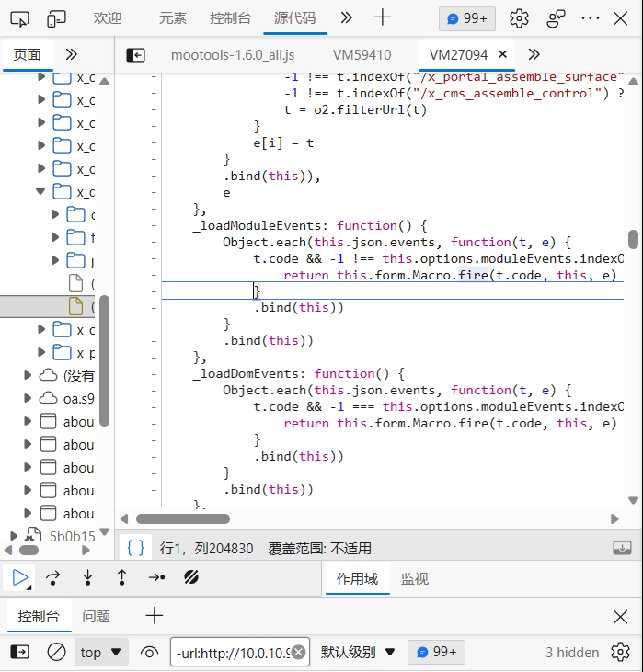Open DevTools settings gear
Image resolution: width=643 pixels, height=672 pixels.
point(519,18)
